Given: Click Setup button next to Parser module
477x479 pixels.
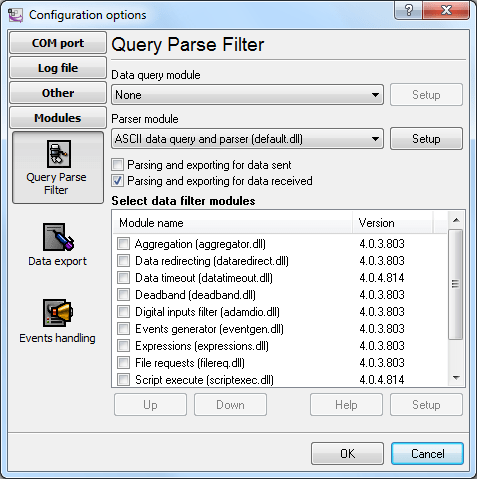Looking at the screenshot, I should pos(426,139).
